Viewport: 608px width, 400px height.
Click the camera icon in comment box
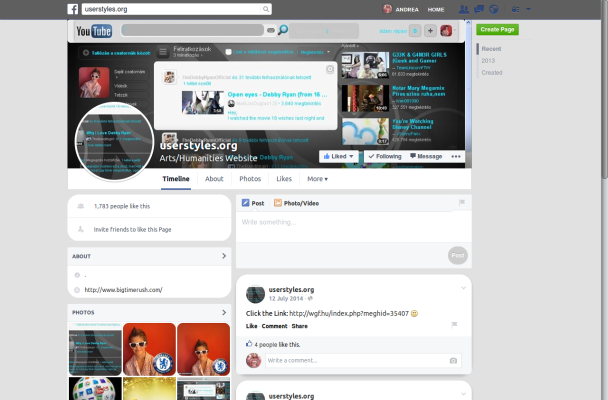[x=453, y=360]
